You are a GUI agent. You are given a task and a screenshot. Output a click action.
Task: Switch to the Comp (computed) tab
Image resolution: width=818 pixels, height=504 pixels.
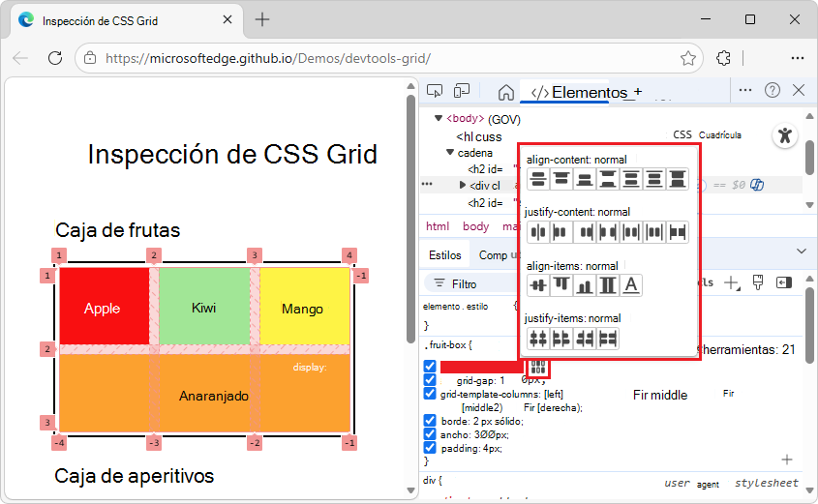click(x=495, y=255)
